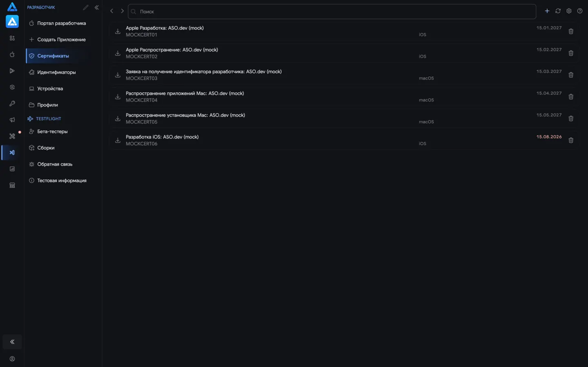Open user account icon at bottom left
588x367 pixels.
(12, 359)
